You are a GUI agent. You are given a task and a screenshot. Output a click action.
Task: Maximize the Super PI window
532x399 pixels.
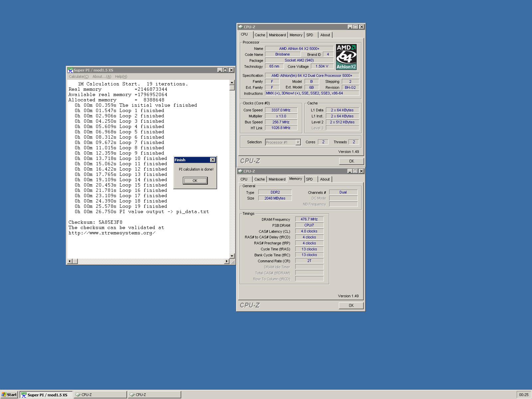(x=225, y=70)
